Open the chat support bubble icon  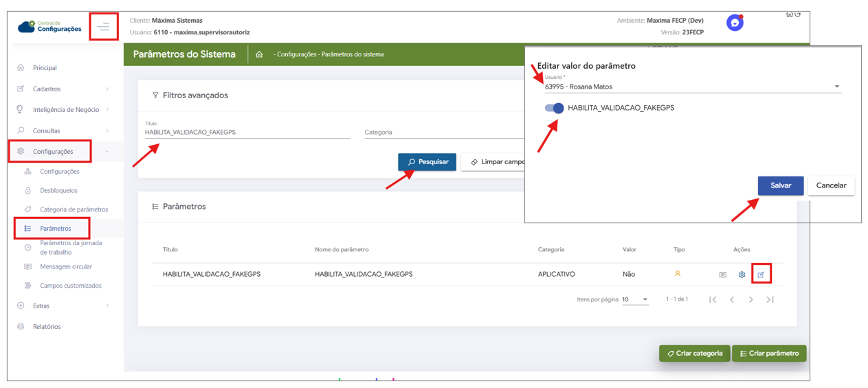[735, 23]
